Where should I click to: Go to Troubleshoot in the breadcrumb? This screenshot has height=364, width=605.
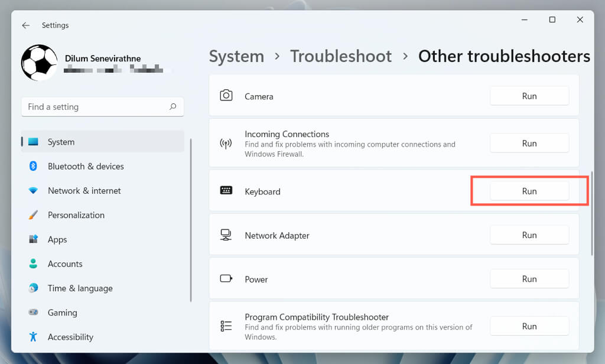[341, 56]
